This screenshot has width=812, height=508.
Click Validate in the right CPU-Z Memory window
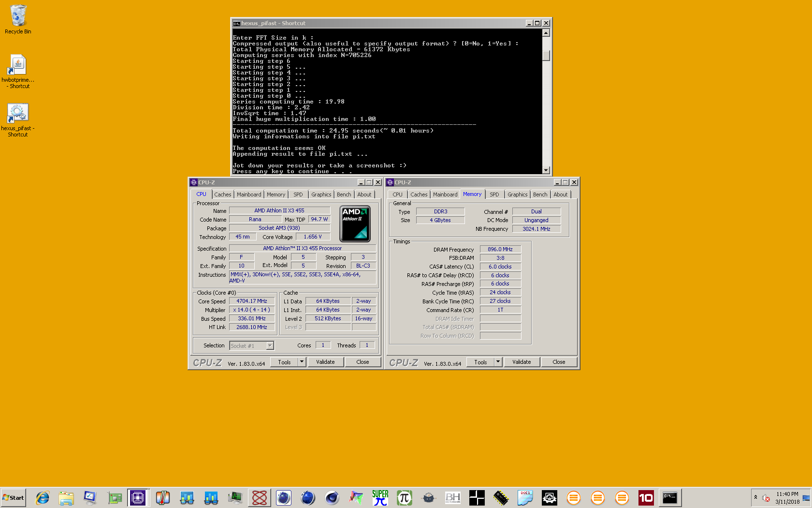click(522, 362)
